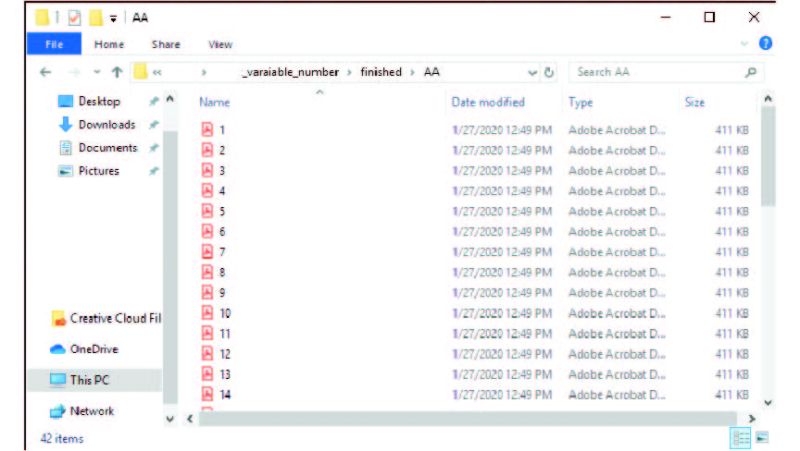Click the horizontal scroll right arrow
The width and height of the screenshot is (800, 451).
(751, 419)
